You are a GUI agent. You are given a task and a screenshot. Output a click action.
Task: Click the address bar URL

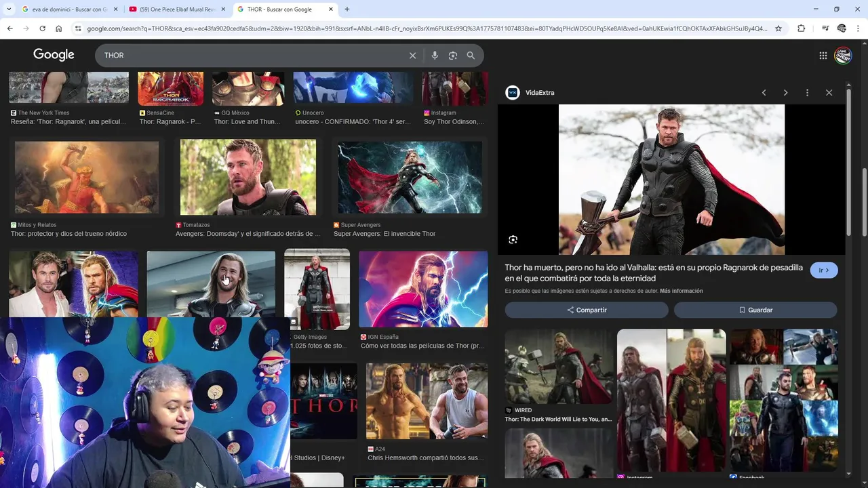click(427, 28)
